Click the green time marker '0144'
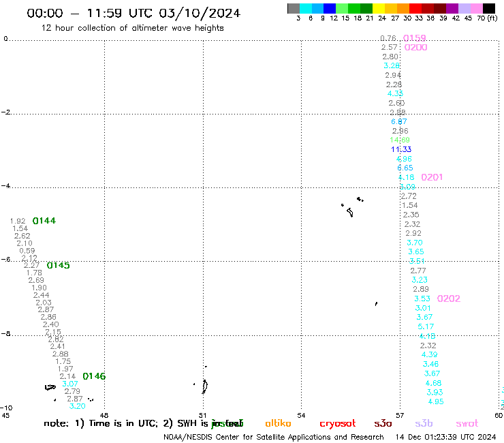Viewport: 504px width, 443px height. tap(44, 221)
